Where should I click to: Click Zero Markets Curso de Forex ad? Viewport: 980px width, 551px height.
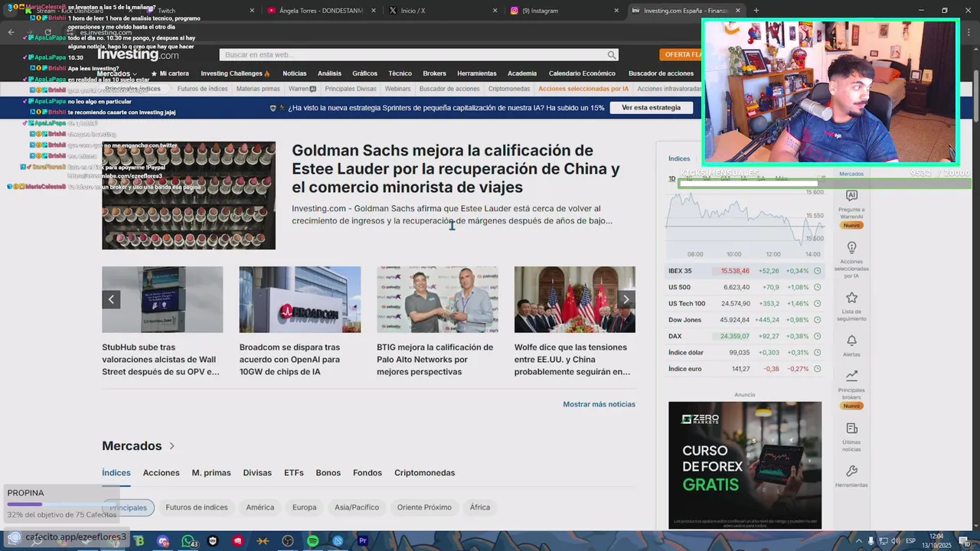pyautogui.click(x=745, y=465)
